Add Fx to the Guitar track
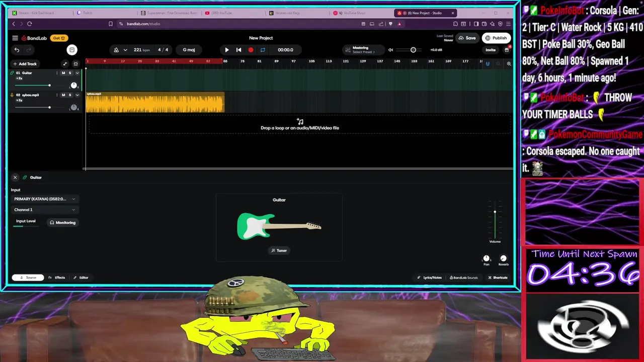The height and width of the screenshot is (362, 644). [19, 78]
